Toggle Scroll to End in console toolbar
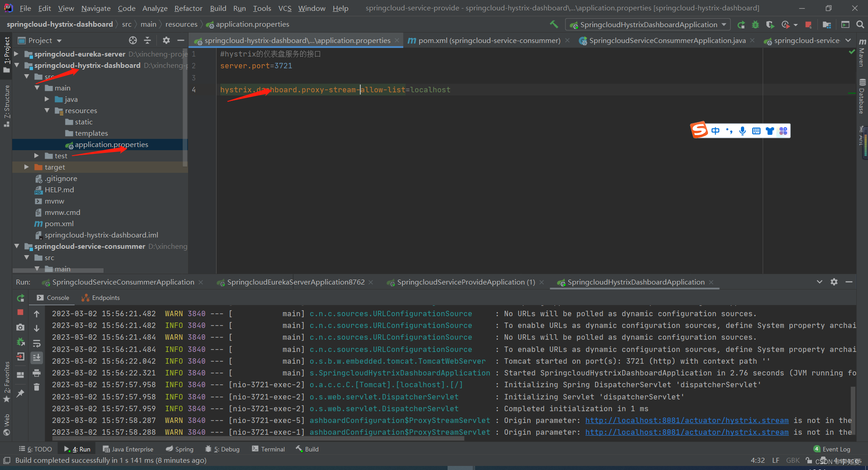The width and height of the screenshot is (868, 470). (x=37, y=357)
